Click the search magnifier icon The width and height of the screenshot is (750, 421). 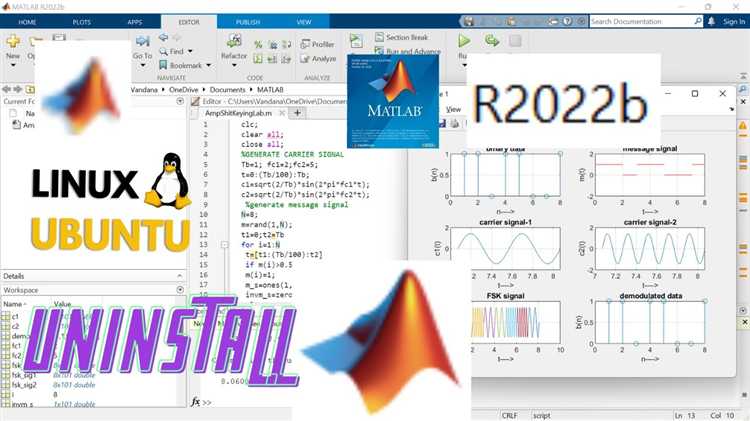tap(698, 22)
